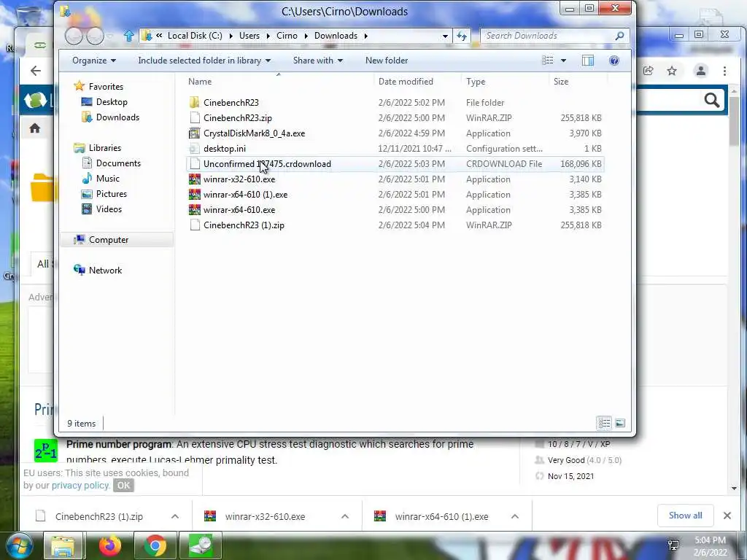Screen dimensions: 747x560
Task: Click the refresh button beside address bar
Action: coord(462,36)
